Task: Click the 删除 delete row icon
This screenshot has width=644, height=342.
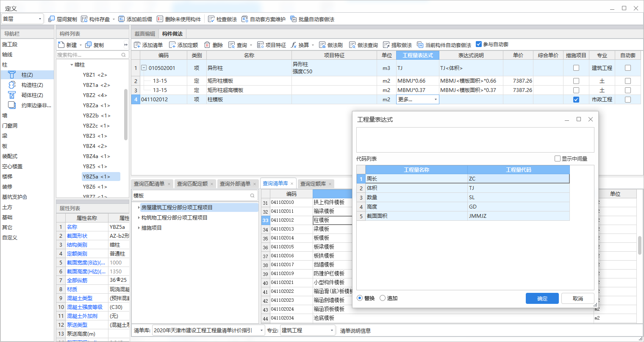Action: click(207, 45)
